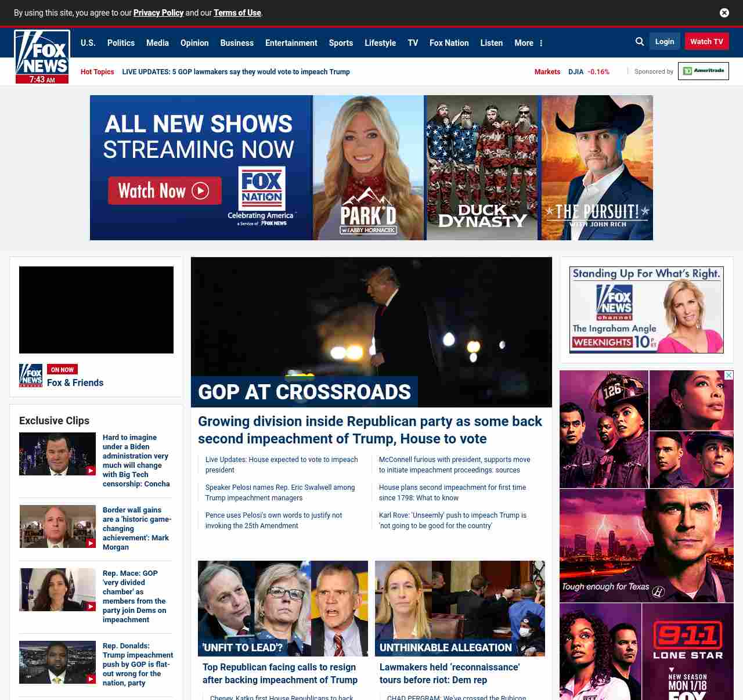Open the DJIA markets ticker
This screenshot has height=700, width=743.
(x=588, y=72)
